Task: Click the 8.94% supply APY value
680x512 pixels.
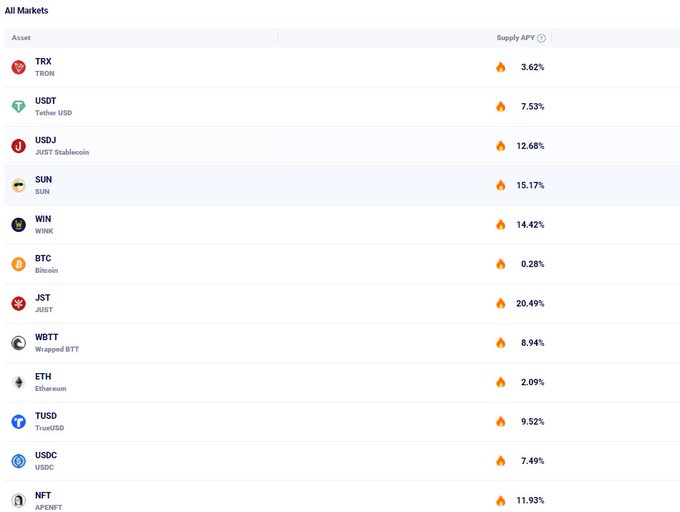Action: 533,342
